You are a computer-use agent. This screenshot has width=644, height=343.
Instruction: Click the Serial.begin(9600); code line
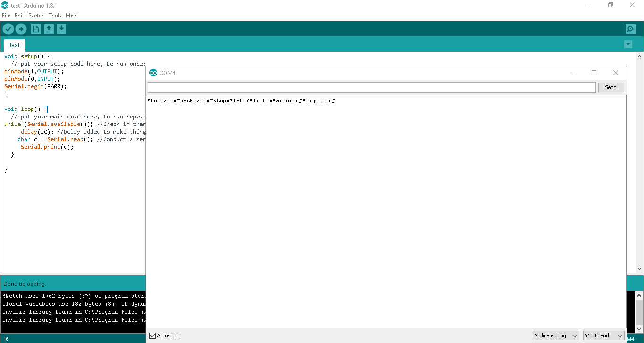(x=35, y=86)
